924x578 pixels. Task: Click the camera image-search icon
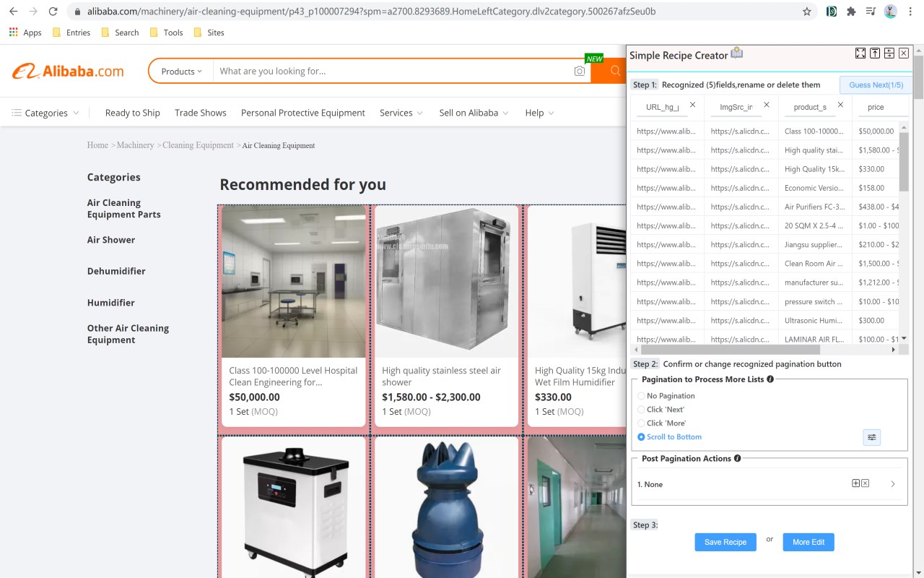click(580, 71)
